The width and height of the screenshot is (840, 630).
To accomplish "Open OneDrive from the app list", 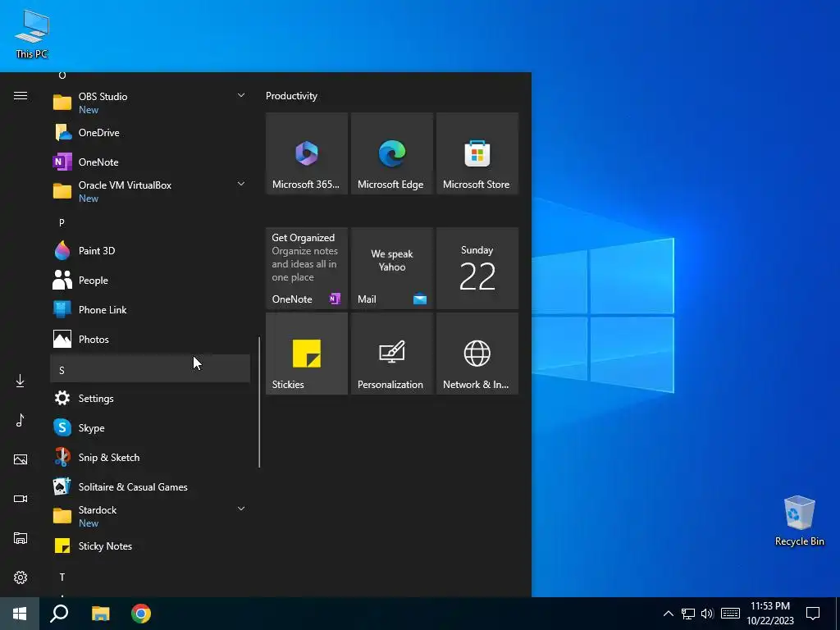I will click(x=150, y=132).
